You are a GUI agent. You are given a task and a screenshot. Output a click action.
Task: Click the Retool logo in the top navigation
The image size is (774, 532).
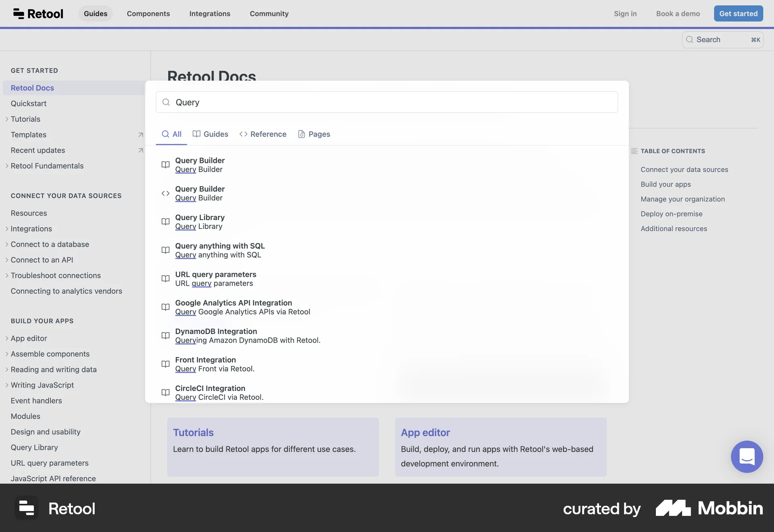(38, 13)
